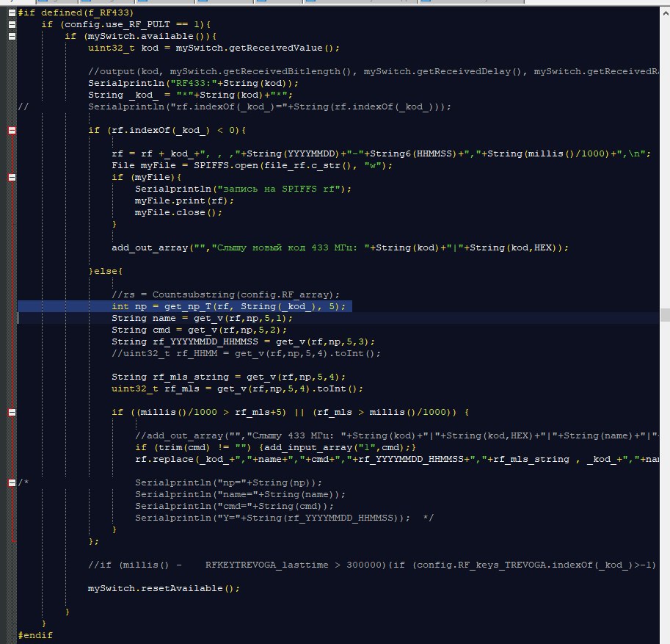Viewport: 670px width, 644px height.
Task: Click the line 'uint32_t kod = mySwitch.getReceivedValue();'
Action: (214, 48)
